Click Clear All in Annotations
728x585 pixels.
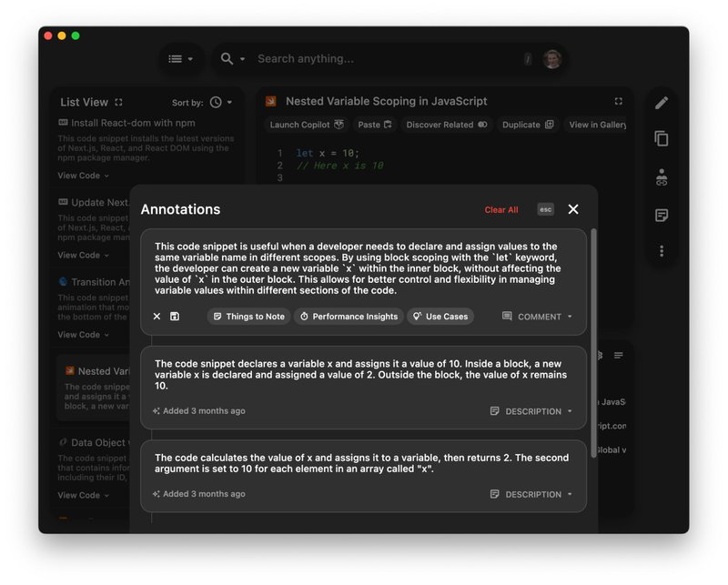tap(501, 210)
